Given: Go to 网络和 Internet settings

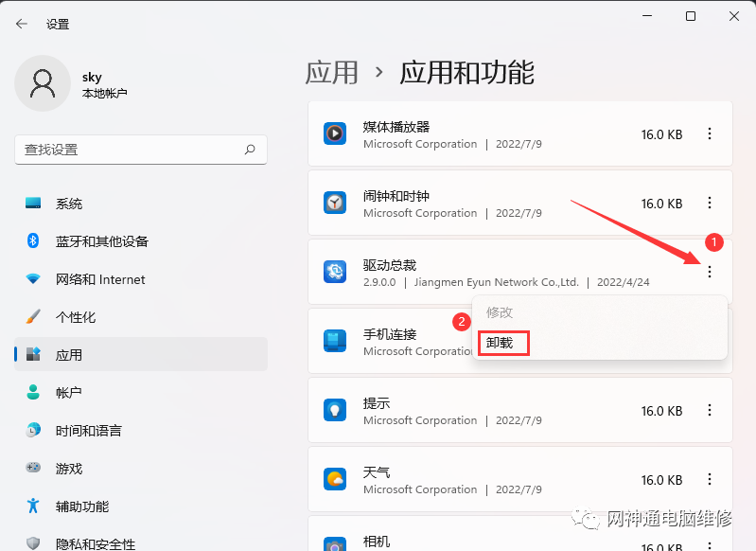Looking at the screenshot, I should [x=141, y=279].
